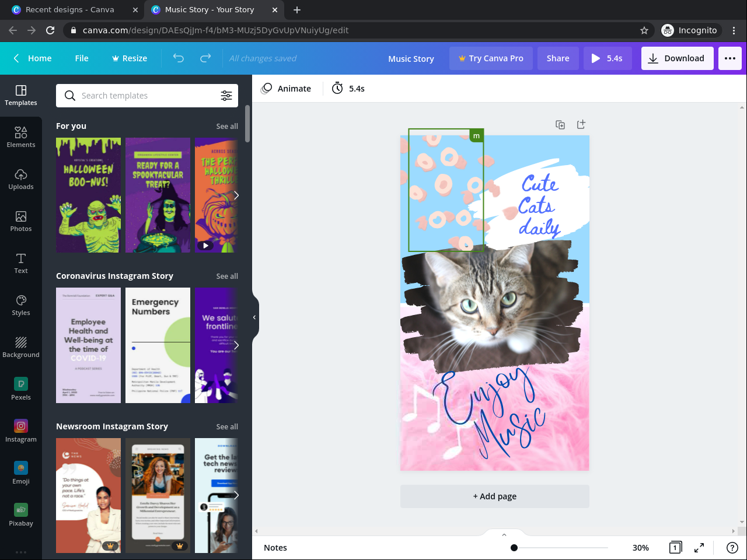
Task: Click Try Canva Pro button
Action: [x=491, y=58]
